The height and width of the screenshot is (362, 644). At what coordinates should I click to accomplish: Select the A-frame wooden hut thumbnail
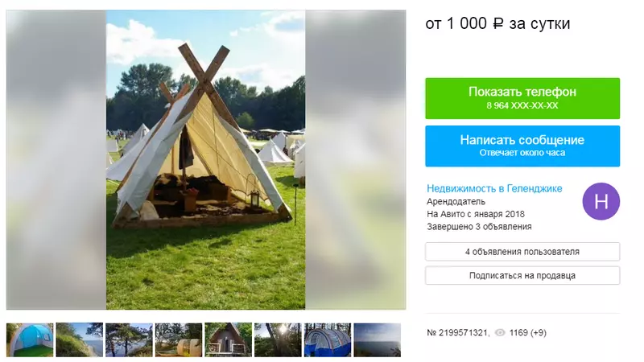[x=229, y=339]
